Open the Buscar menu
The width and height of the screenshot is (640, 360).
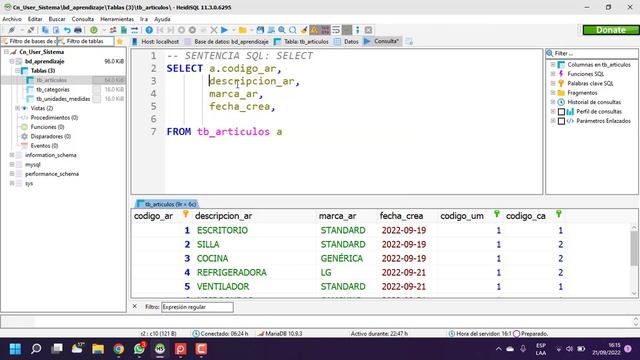pos(57,19)
